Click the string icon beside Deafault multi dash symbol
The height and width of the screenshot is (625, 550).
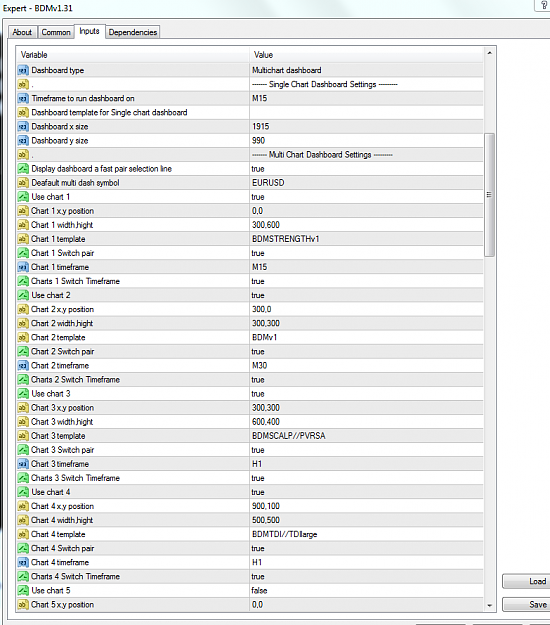[x=23, y=183]
